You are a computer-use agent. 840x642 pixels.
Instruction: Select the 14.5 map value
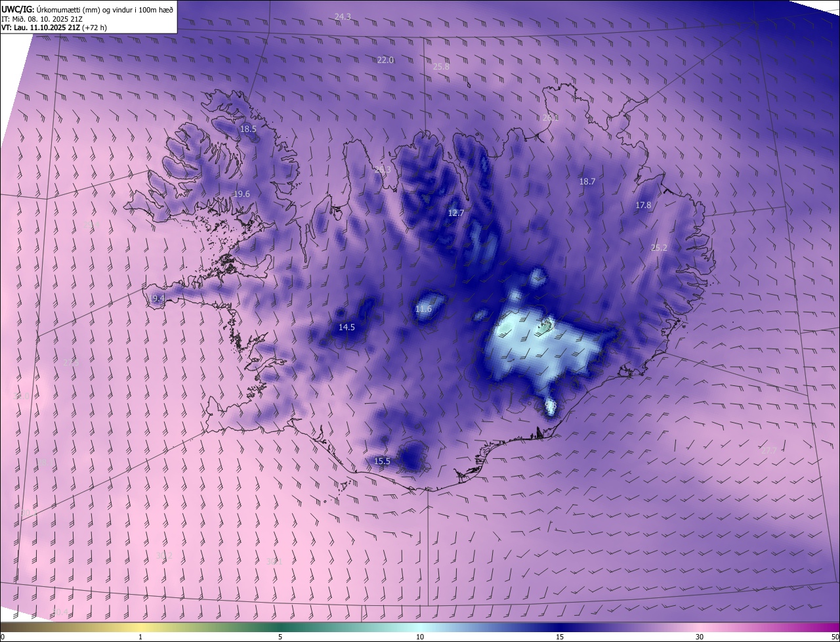click(x=346, y=327)
